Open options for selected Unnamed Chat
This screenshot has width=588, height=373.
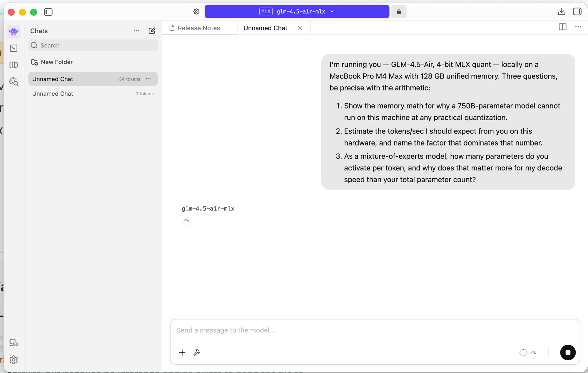click(148, 79)
